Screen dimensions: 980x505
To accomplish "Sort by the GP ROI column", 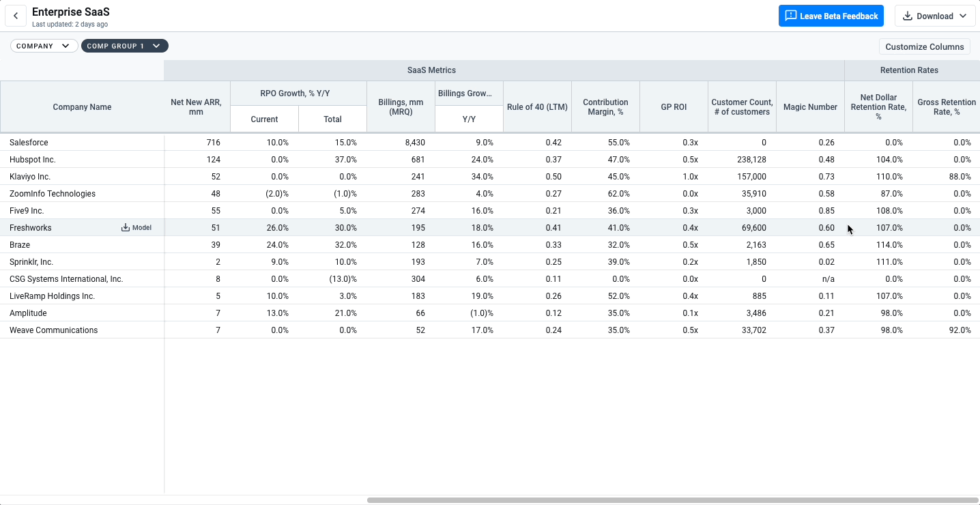I will point(674,107).
